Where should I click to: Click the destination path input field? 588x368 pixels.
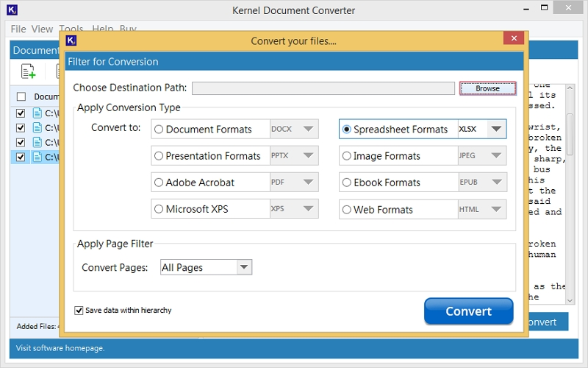click(x=323, y=88)
